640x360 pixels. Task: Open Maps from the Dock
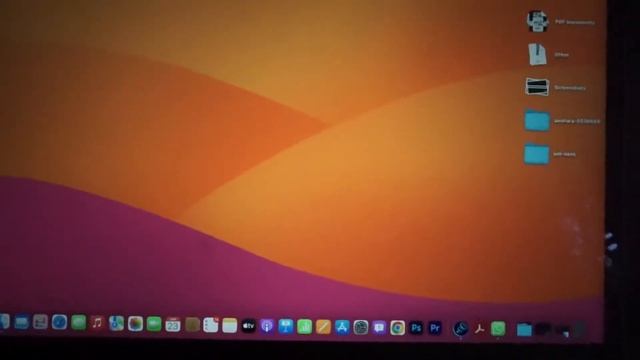click(116, 323)
